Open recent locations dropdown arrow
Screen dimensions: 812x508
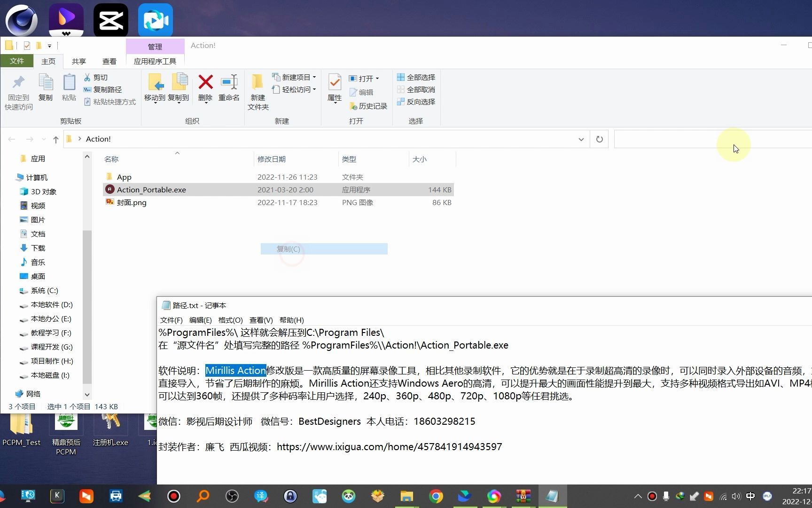coord(44,139)
